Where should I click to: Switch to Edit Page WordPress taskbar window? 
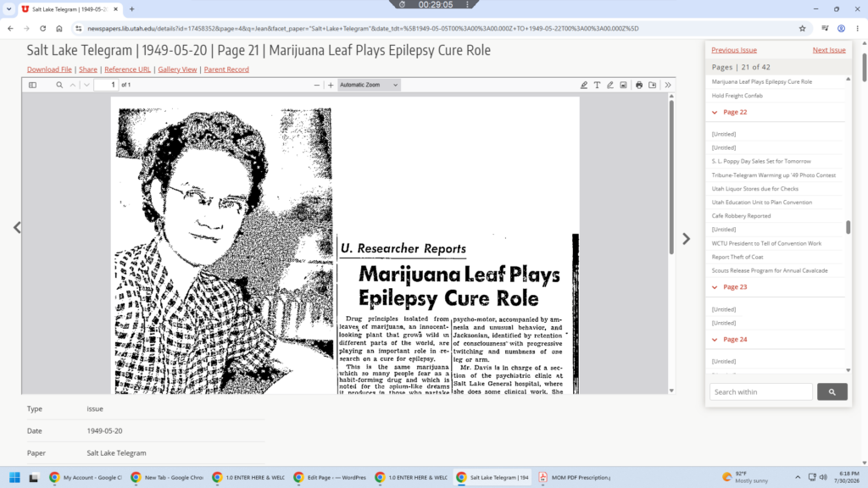coord(330,477)
